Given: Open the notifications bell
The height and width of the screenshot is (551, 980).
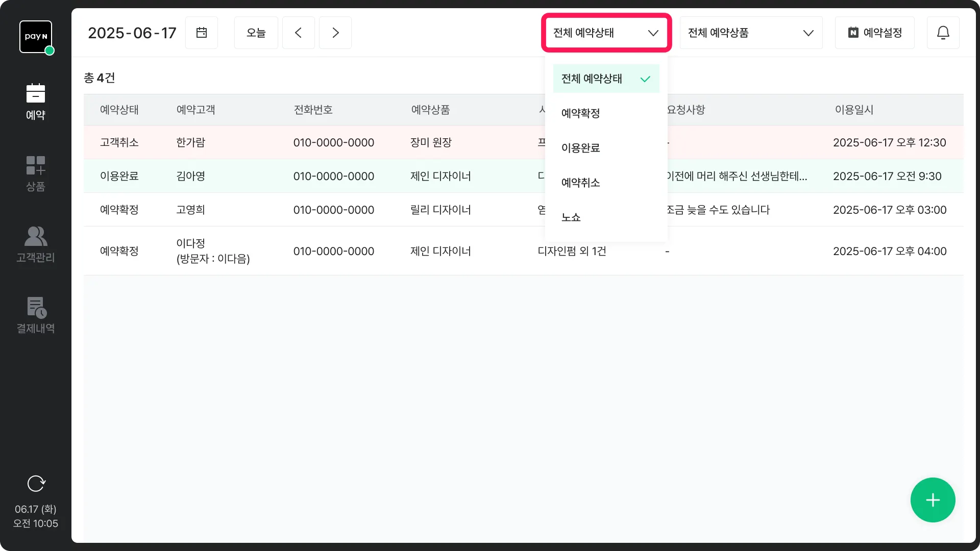Looking at the screenshot, I should tap(943, 33).
